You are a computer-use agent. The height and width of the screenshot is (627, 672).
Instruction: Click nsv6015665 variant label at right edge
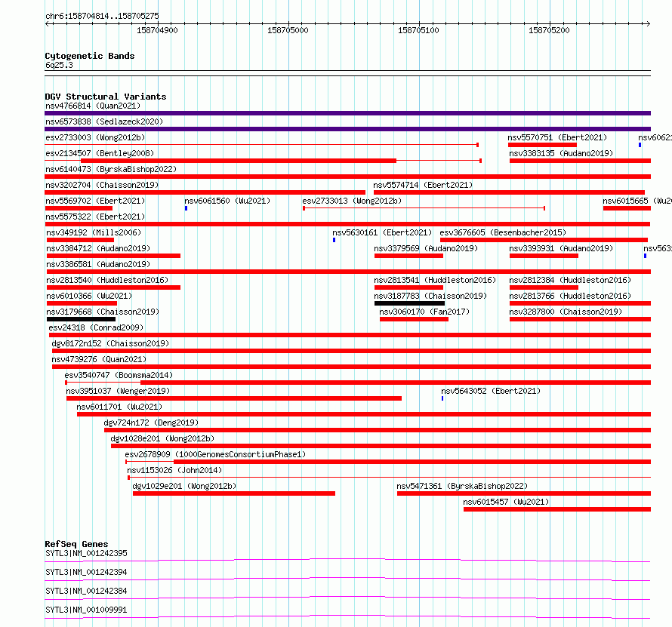[637, 201]
